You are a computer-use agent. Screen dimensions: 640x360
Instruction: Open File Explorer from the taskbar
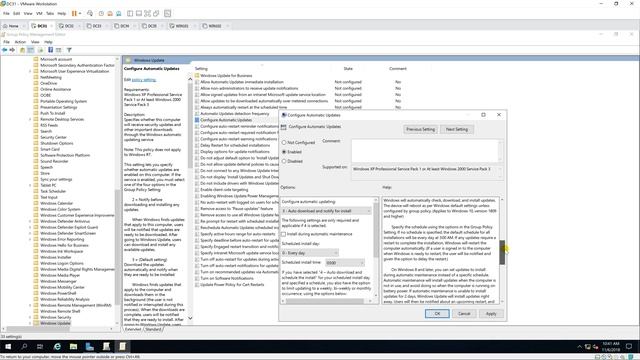click(73, 347)
